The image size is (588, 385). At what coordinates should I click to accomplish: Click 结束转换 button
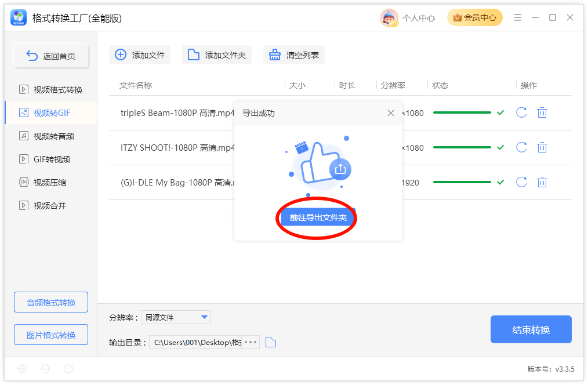[531, 329]
